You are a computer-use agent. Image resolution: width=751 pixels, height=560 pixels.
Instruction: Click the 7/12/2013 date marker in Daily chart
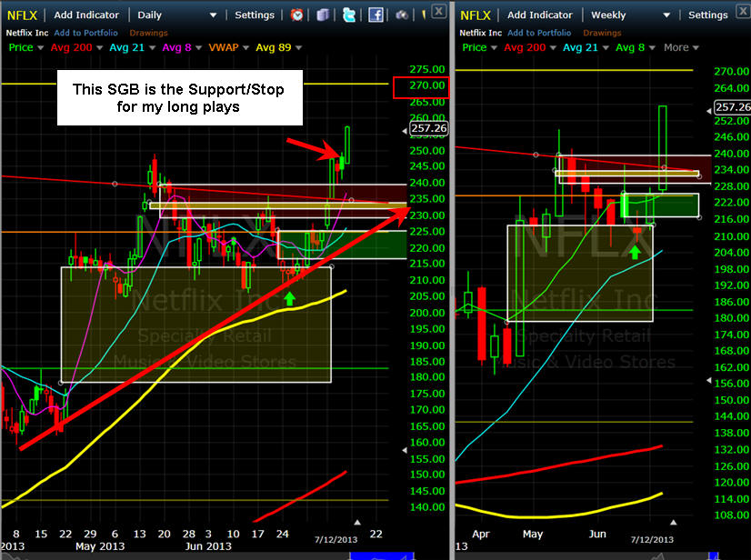[335, 539]
